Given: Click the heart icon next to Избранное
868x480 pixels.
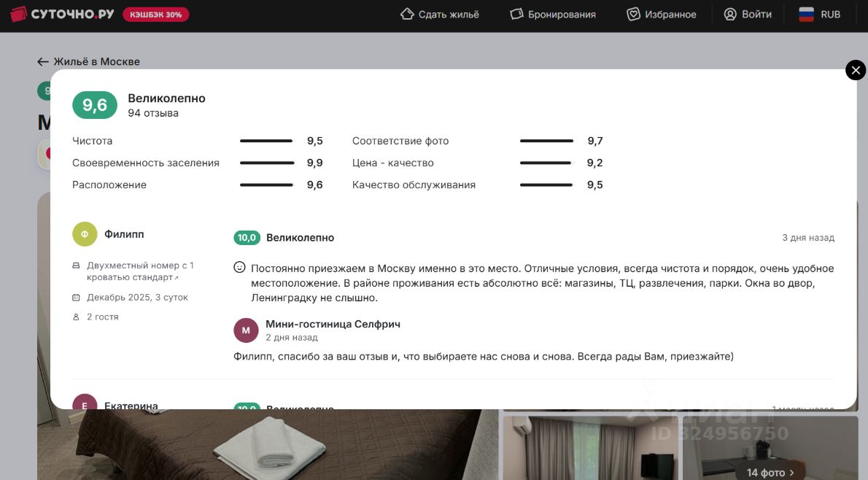Looking at the screenshot, I should (x=633, y=15).
